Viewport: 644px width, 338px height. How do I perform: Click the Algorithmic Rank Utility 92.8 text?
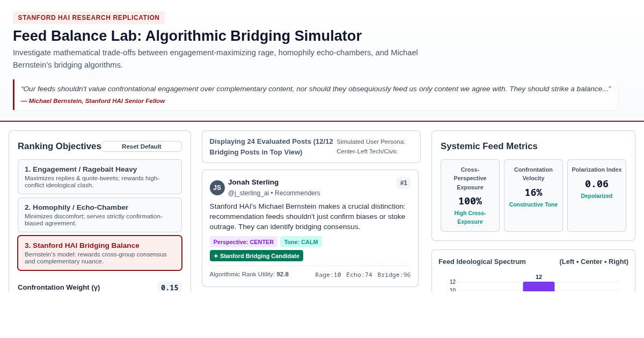pyautogui.click(x=249, y=274)
